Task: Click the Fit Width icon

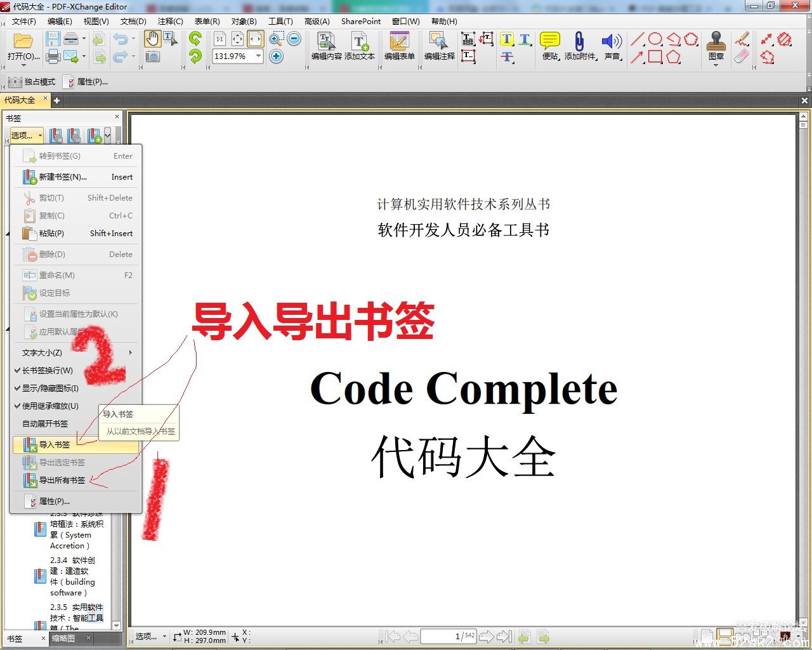Action: coord(255,39)
